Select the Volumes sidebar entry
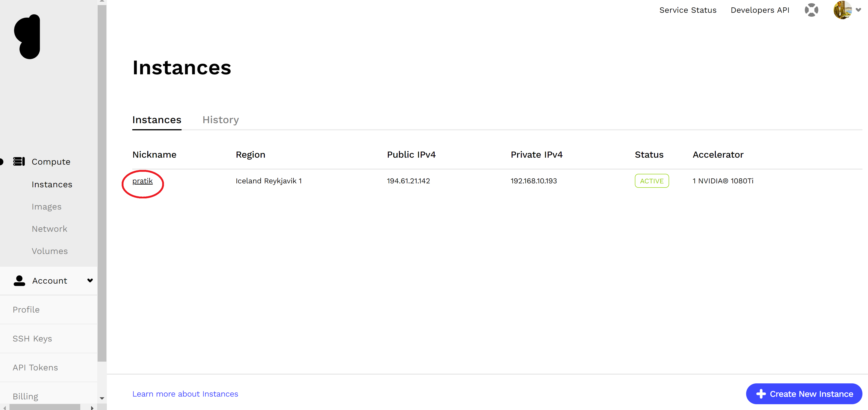Screen dimensions: 868x410 [x=50, y=251]
